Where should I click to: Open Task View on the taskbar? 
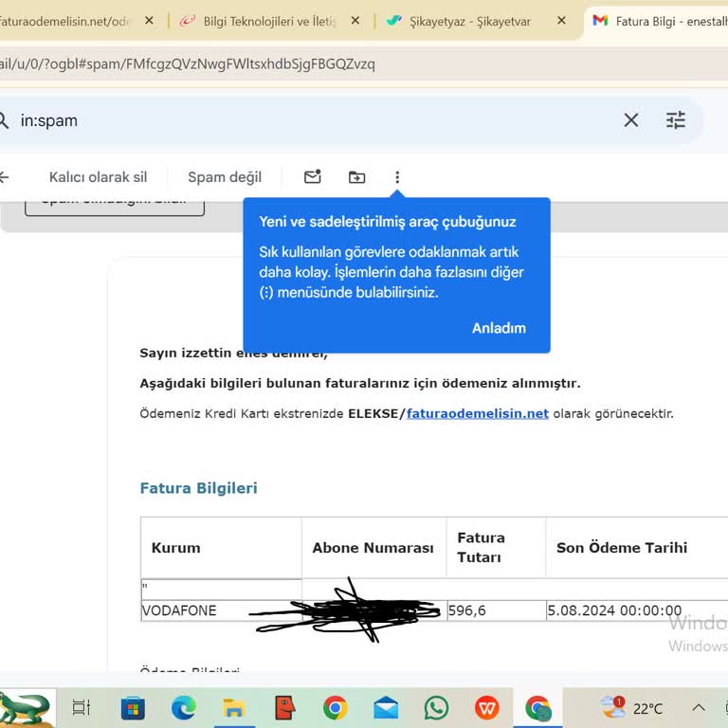pos(82,707)
